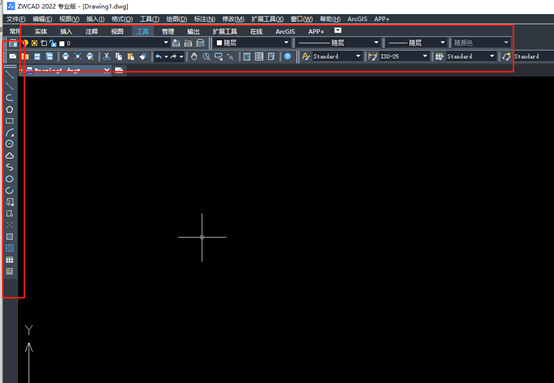Open the table style Standard dropdown
This screenshot has height=383, width=554.
pyautogui.click(x=492, y=57)
